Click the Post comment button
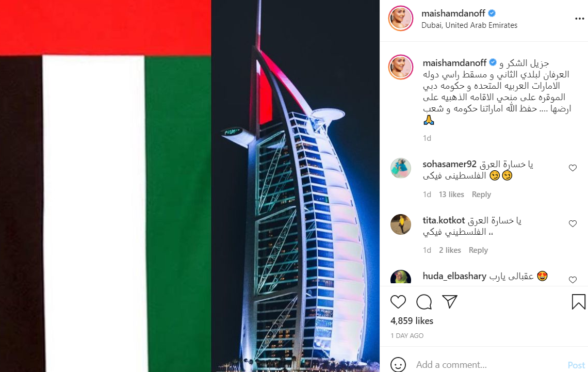 click(x=576, y=365)
